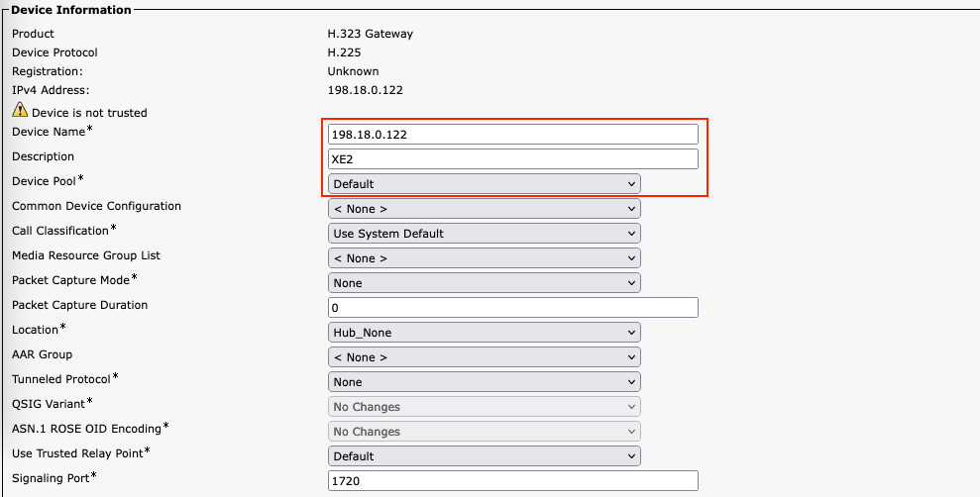Image resolution: width=980 pixels, height=497 pixels.
Task: Open the Location dropdown showing Hub_None
Action: click(x=484, y=333)
